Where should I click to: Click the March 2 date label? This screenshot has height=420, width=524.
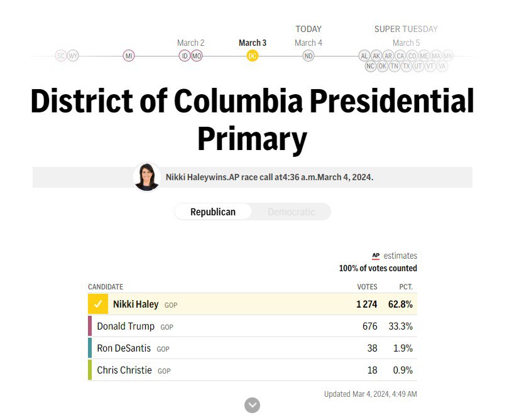[190, 43]
